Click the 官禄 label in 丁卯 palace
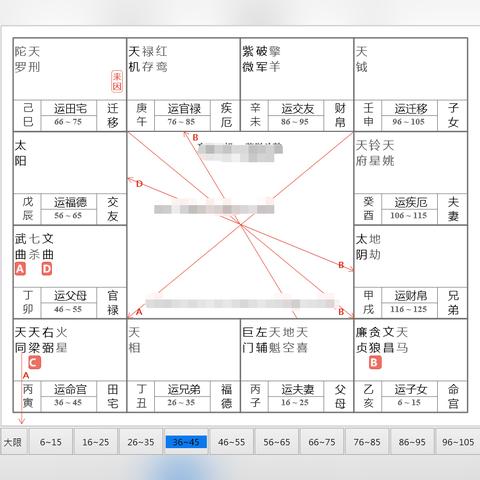This screenshot has width=480, height=480. coord(113,302)
